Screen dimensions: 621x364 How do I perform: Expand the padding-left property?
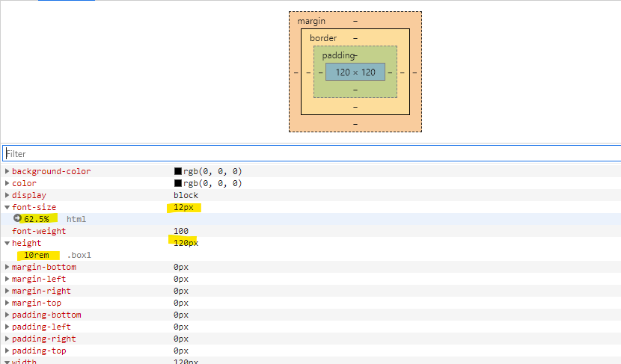(x=7, y=327)
